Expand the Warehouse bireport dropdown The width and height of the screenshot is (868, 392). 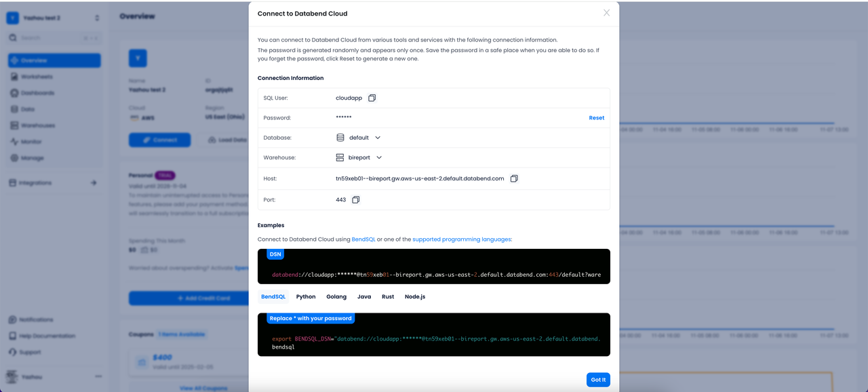coord(379,157)
